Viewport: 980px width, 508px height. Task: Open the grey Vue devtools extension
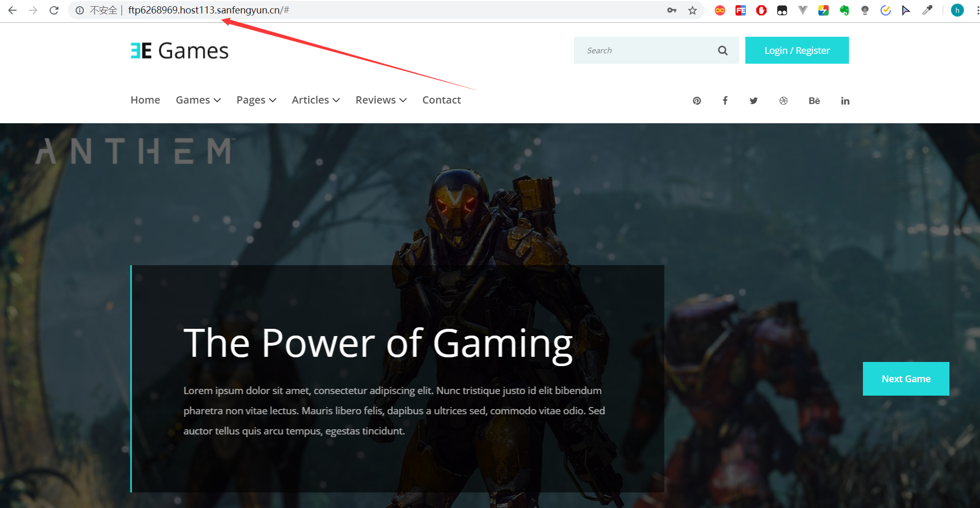(x=803, y=10)
